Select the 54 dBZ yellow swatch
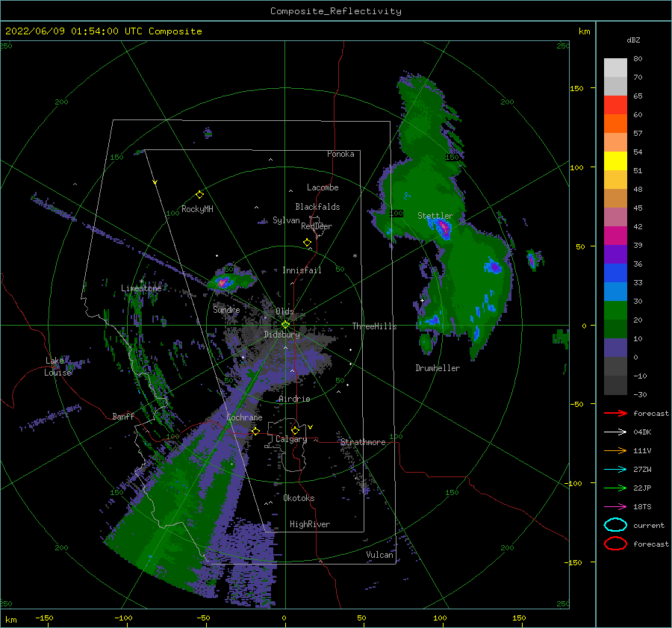The width and height of the screenshot is (672, 628). (x=615, y=161)
